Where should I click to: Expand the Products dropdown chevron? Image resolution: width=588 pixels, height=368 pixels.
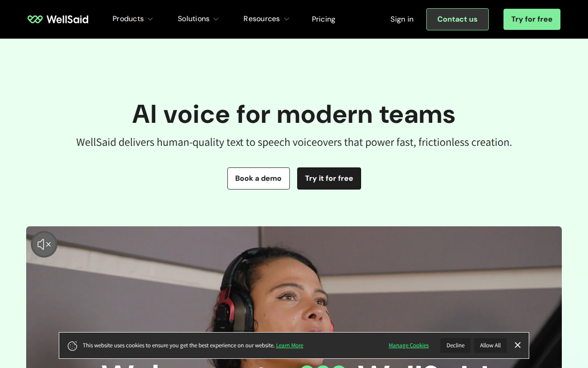pyautogui.click(x=150, y=19)
